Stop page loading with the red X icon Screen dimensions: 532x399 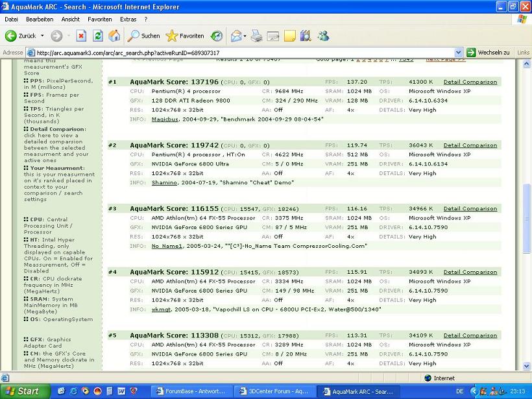[x=81, y=36]
